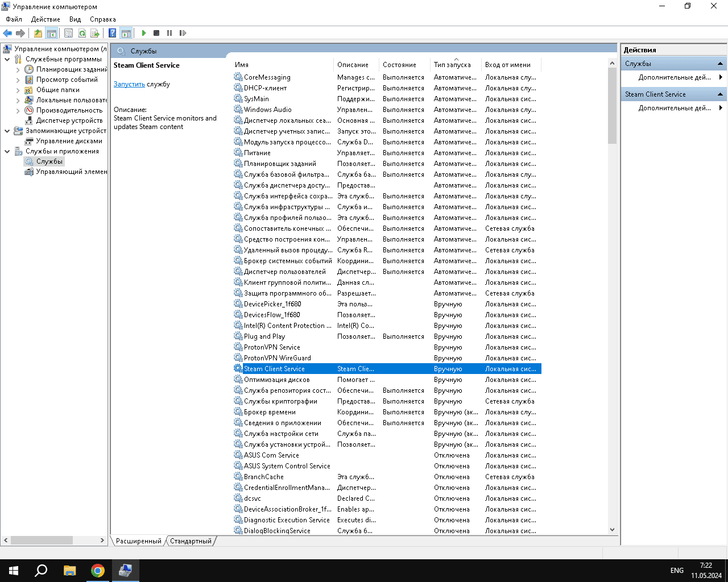Click the Export List toolbar icon
Screen dimensions: 728x582
95,33
